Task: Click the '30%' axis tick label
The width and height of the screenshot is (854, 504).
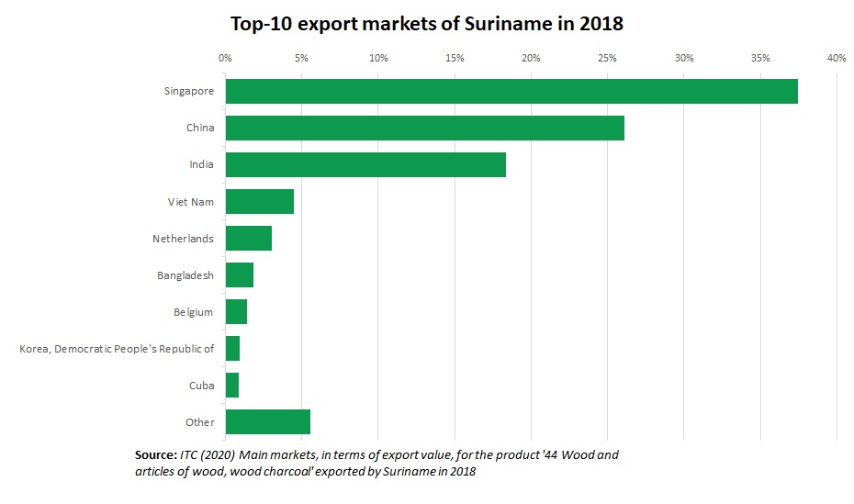Action: pos(684,58)
